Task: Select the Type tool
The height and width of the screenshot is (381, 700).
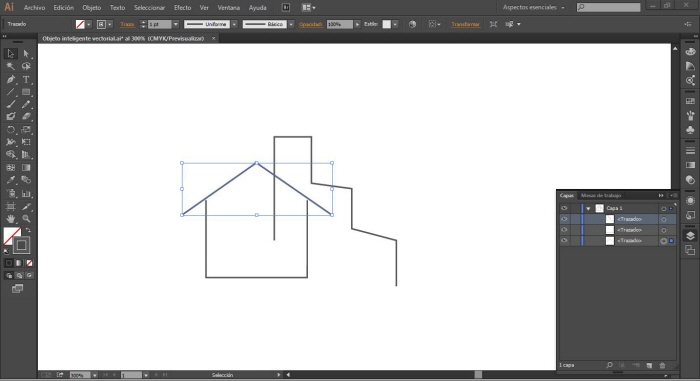Action: click(26, 80)
